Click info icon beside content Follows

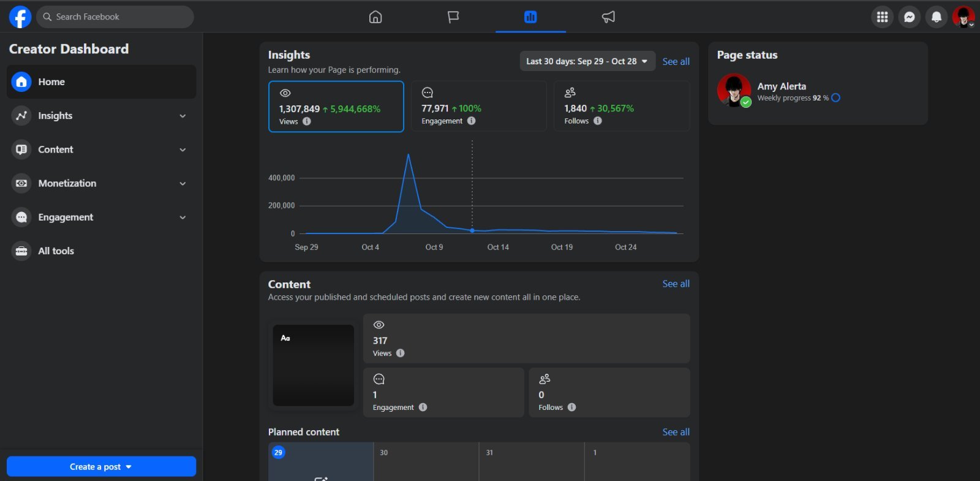tap(572, 407)
